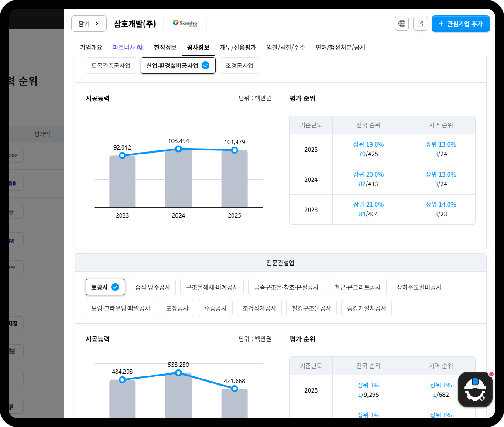
Task: Click the 82/413 national rank cell
Action: [x=368, y=179]
